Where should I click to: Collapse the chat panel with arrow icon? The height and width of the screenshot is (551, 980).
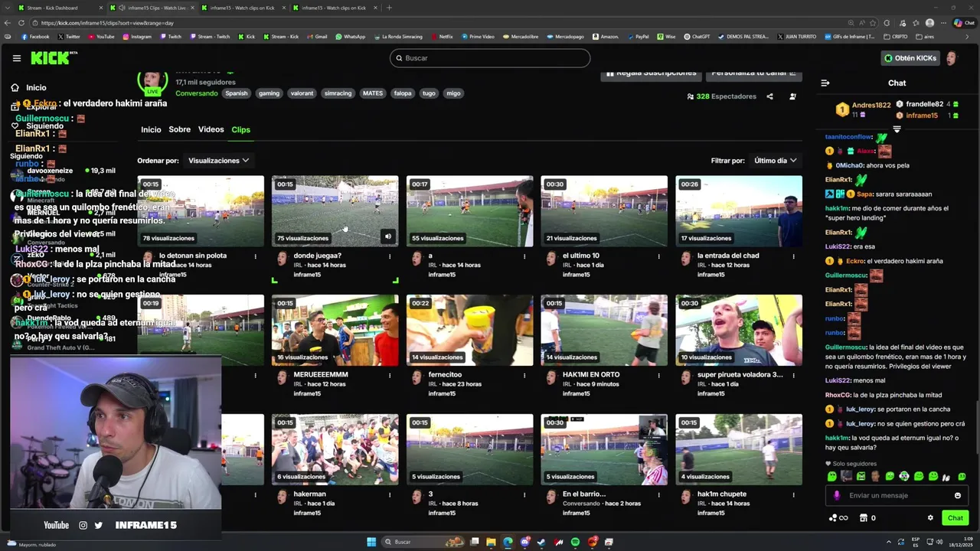point(825,83)
